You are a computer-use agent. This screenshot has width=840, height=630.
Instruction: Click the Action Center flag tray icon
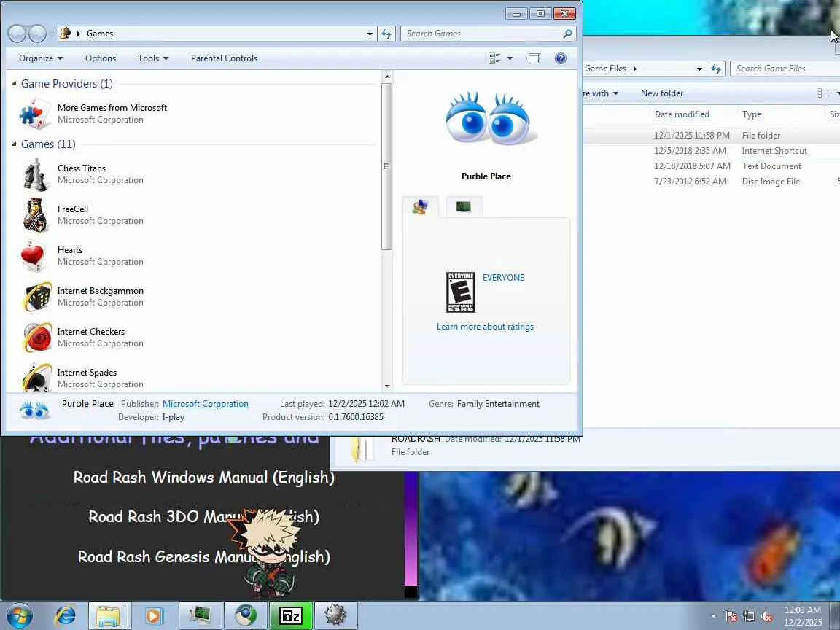731,617
